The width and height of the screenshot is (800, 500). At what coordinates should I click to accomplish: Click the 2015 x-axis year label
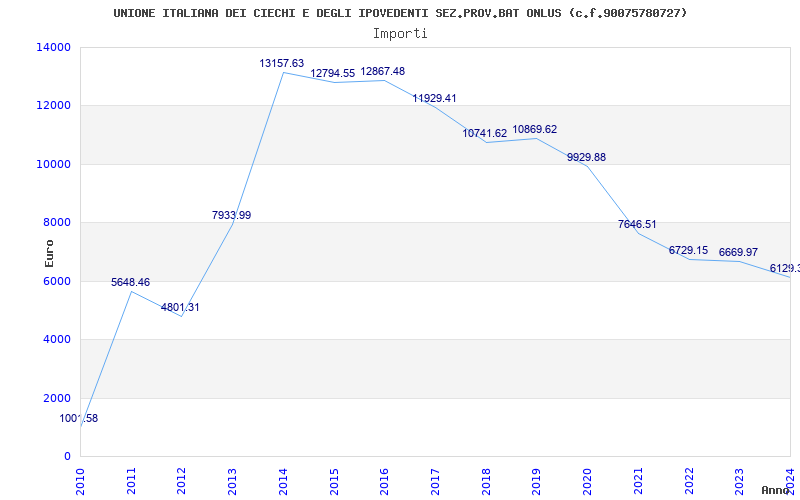point(334,481)
